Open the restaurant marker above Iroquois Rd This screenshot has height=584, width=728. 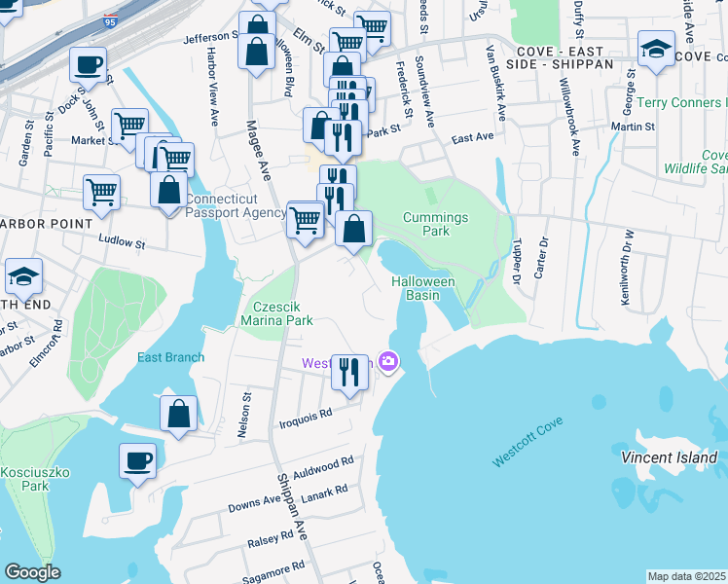pos(350,373)
